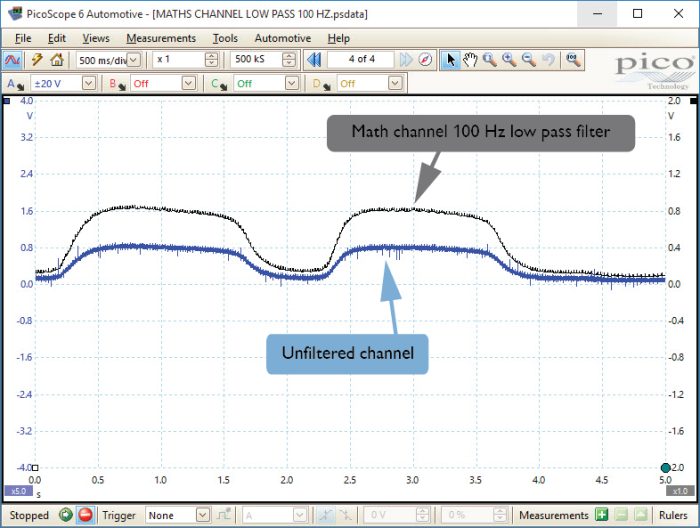
Task: Adjust the x 1 zoom factor stepper
Action: 211,60
